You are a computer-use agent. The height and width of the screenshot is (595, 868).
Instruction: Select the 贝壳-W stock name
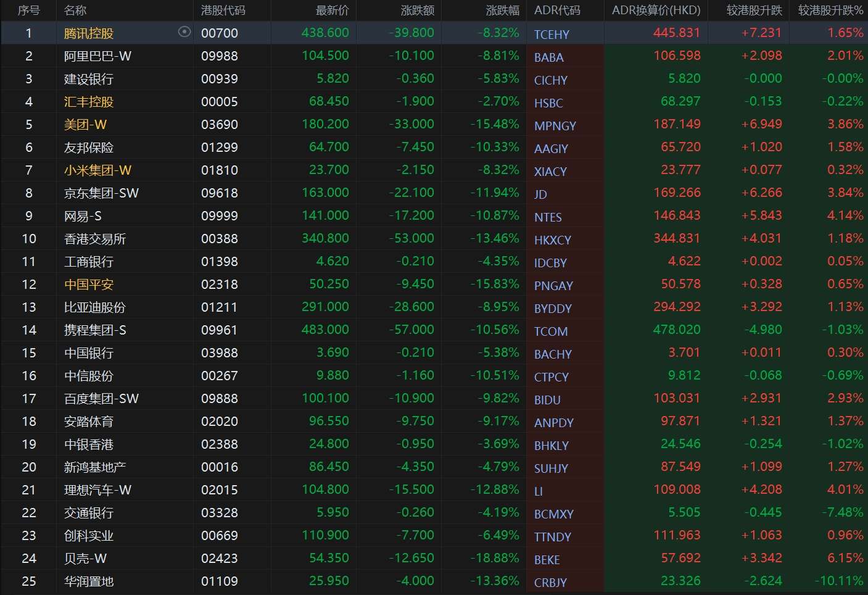click(85, 559)
